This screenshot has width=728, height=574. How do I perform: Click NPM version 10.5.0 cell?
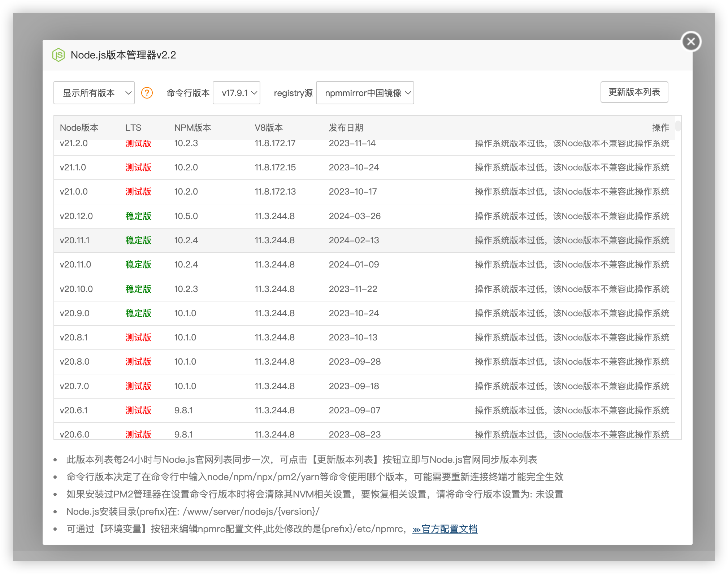coord(186,216)
